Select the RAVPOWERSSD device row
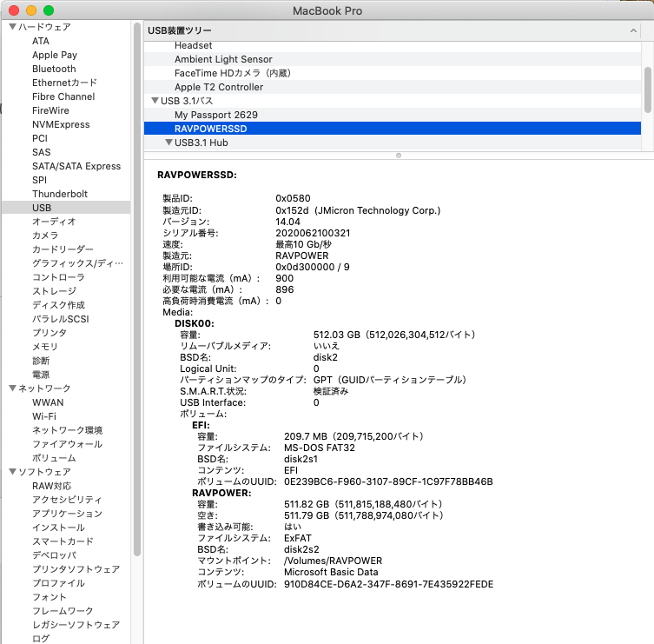Screen dimensions: 654x644 (x=210, y=129)
